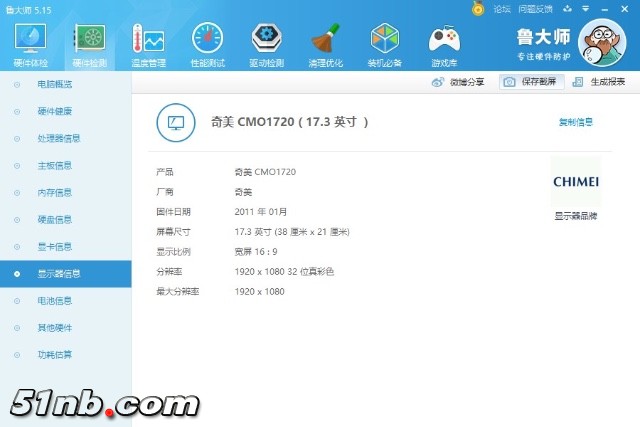
Task: Click the firmware date 2011 年 01月
Action: tap(260, 212)
